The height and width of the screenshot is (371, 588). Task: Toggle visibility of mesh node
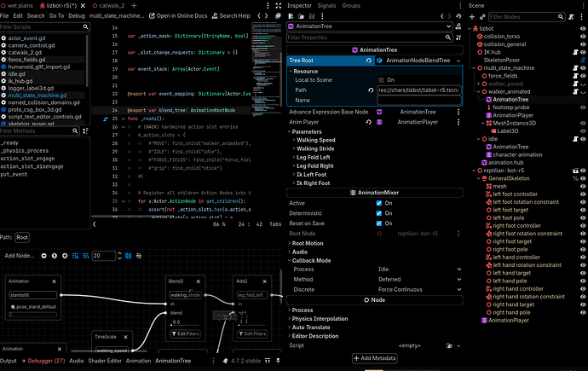pyautogui.click(x=583, y=187)
